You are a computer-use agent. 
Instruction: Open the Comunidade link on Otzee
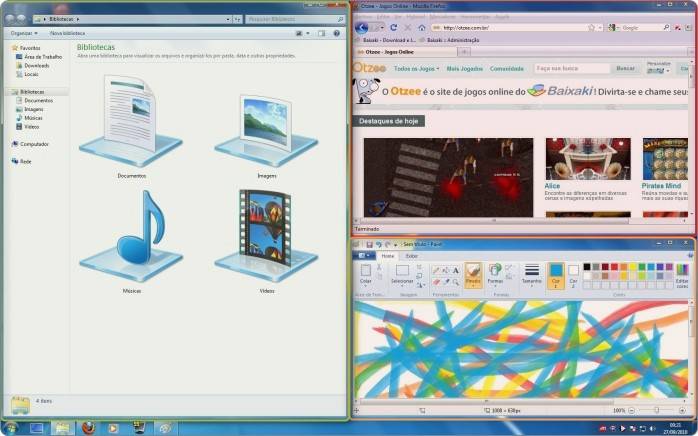coord(507,69)
